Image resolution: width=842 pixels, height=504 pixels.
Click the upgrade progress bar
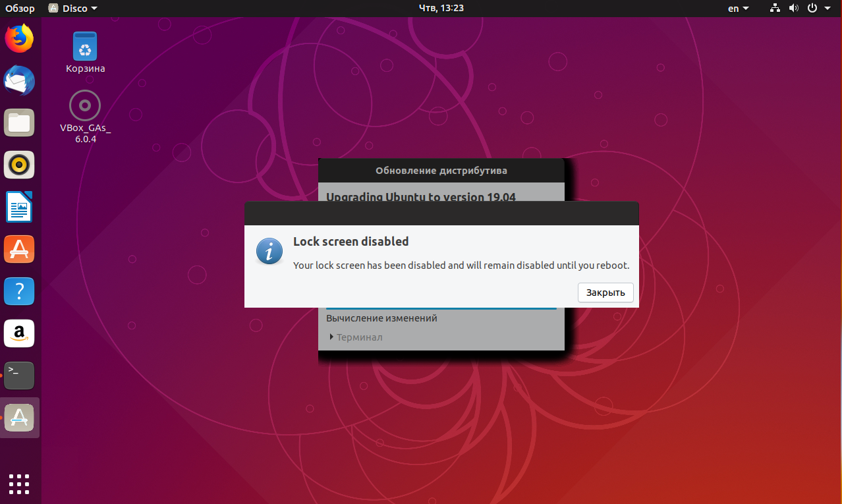click(x=441, y=308)
